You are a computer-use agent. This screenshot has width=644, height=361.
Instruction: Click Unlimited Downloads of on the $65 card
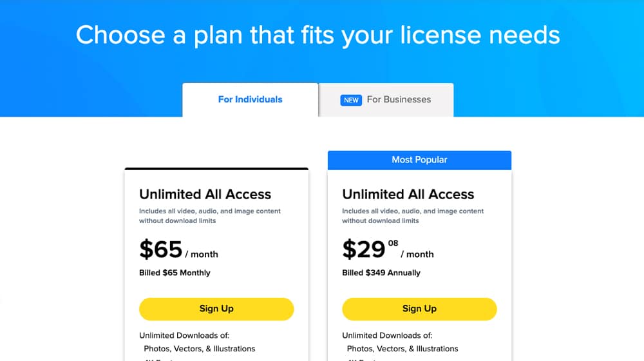[184, 335]
